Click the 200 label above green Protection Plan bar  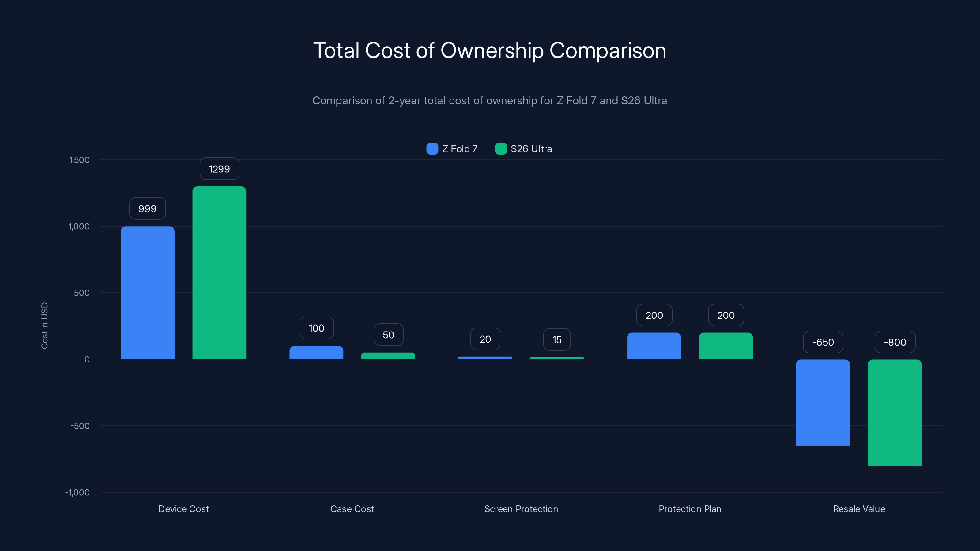click(x=726, y=315)
